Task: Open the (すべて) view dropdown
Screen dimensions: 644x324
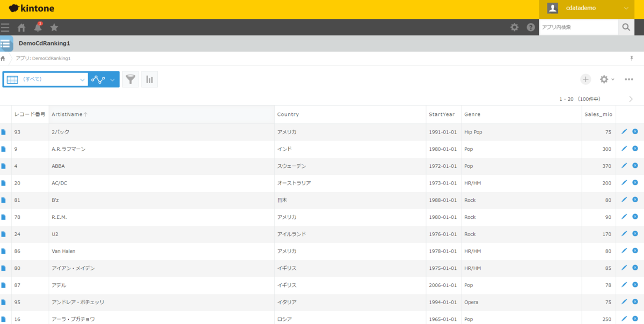Action: coord(46,79)
